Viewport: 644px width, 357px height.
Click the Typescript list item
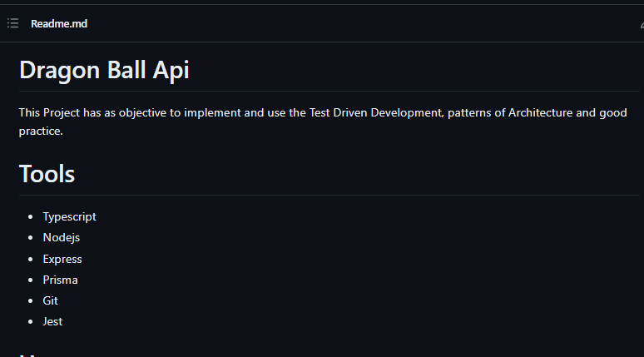69,216
